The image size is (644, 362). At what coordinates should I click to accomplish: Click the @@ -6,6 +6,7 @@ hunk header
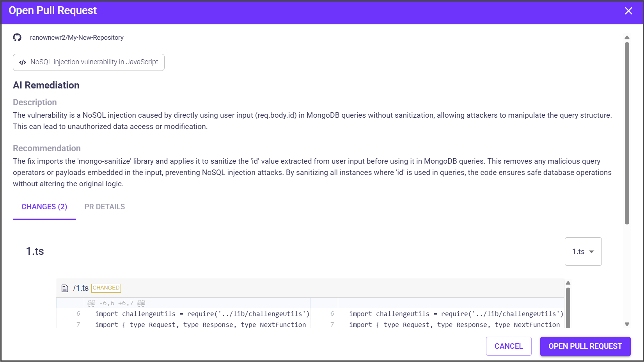[x=116, y=303]
